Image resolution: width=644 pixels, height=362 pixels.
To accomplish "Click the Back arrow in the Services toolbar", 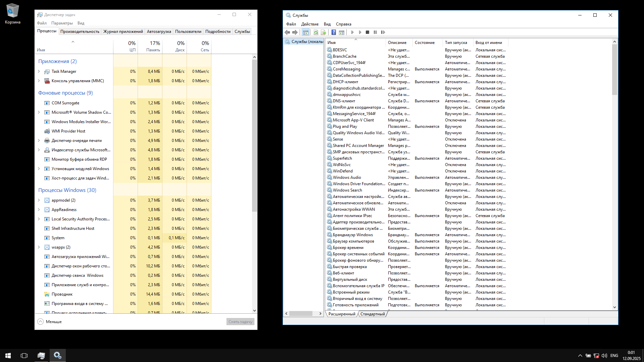I will [x=287, y=32].
